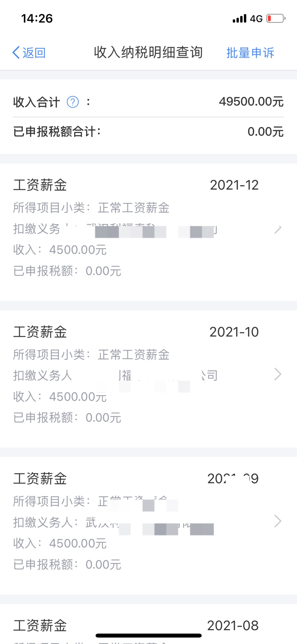Tap the 14:26 clock in status bar

pos(37,19)
